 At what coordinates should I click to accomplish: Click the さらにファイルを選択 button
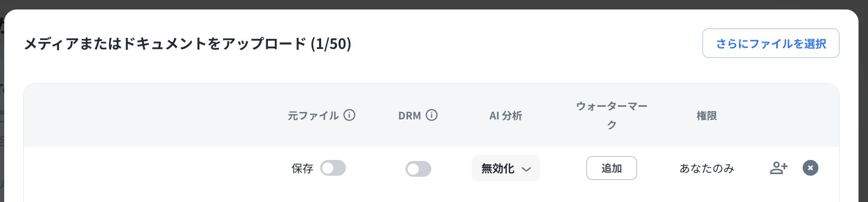point(770,43)
